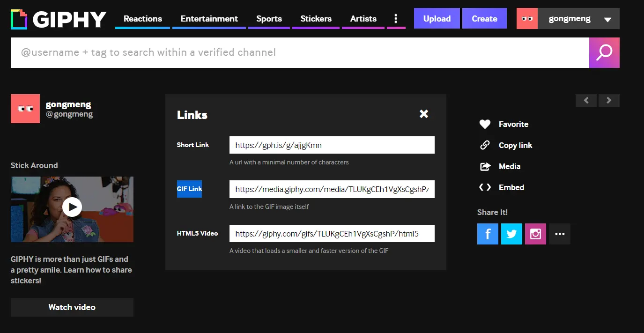Click the highlighted GIF Link label
The image size is (644, 333).
pyautogui.click(x=189, y=189)
